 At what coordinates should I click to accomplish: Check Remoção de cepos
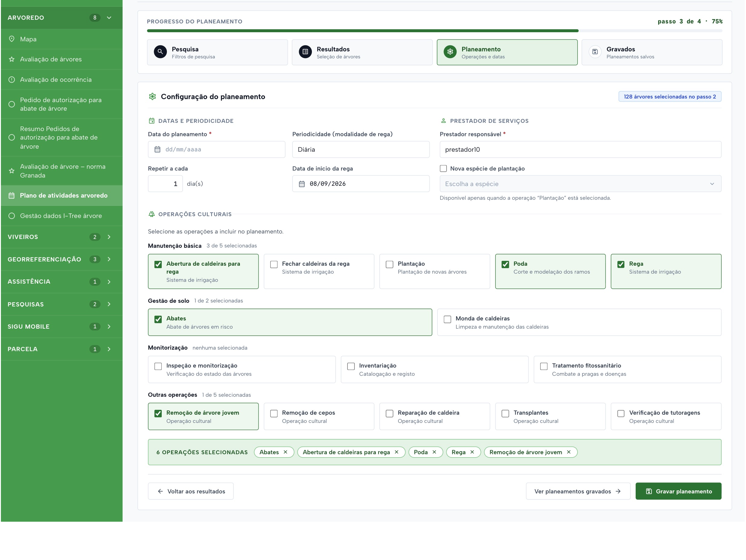(x=274, y=413)
